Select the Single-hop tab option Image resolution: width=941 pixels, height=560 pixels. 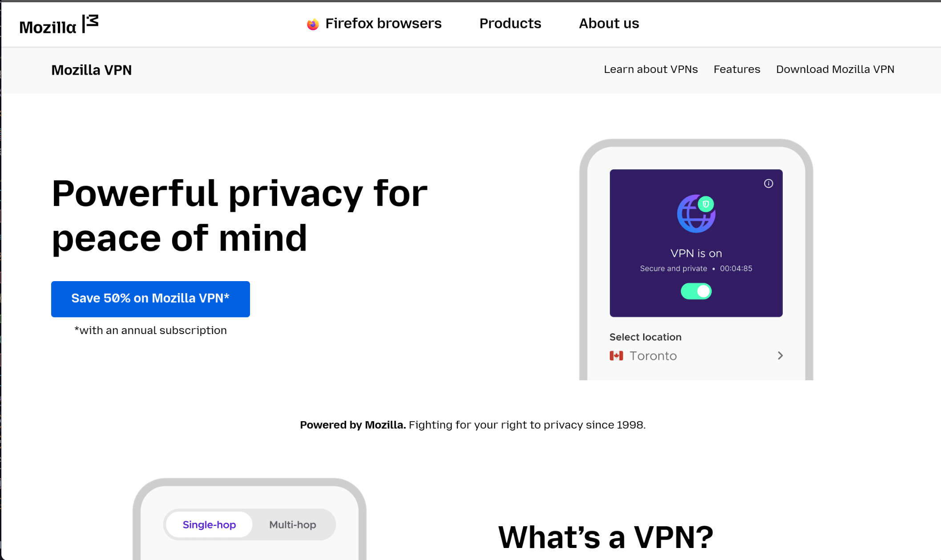(210, 525)
